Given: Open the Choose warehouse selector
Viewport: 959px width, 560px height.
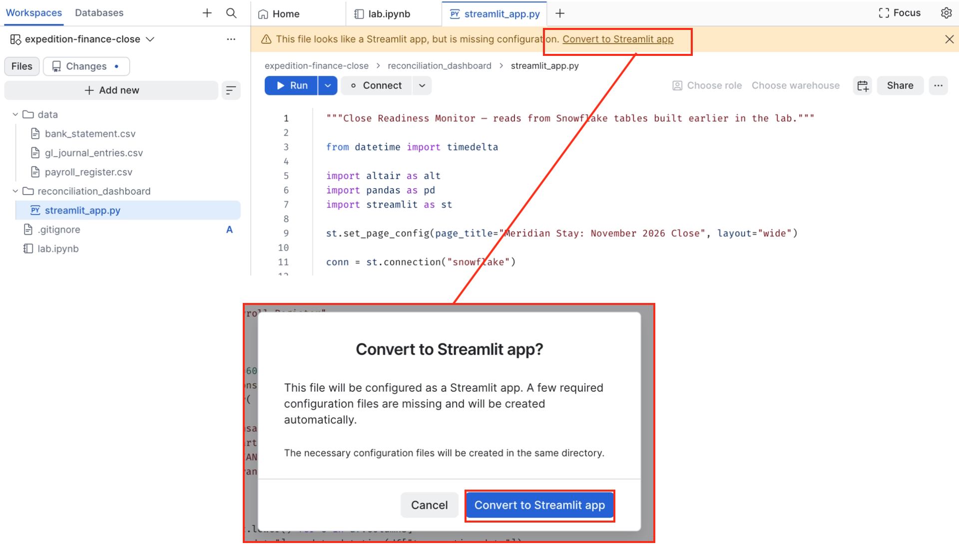Looking at the screenshot, I should click(x=796, y=85).
